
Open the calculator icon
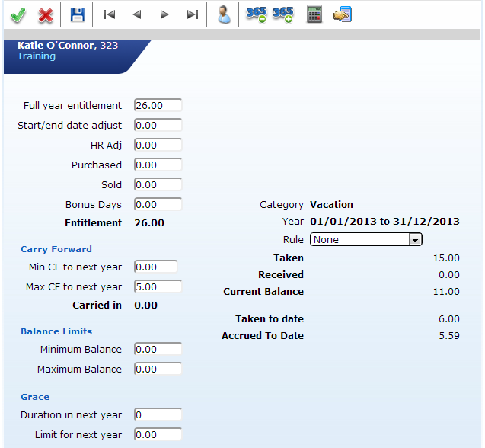coord(314,14)
